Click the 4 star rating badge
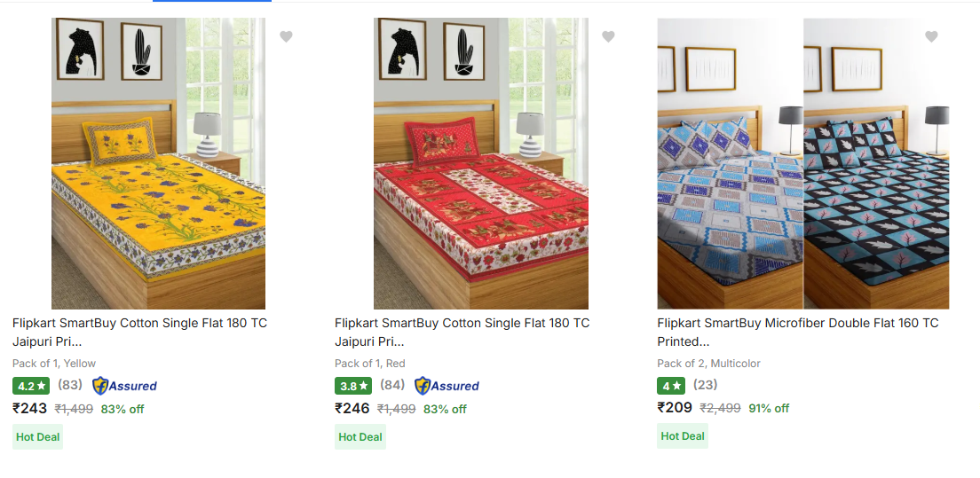 (x=671, y=386)
